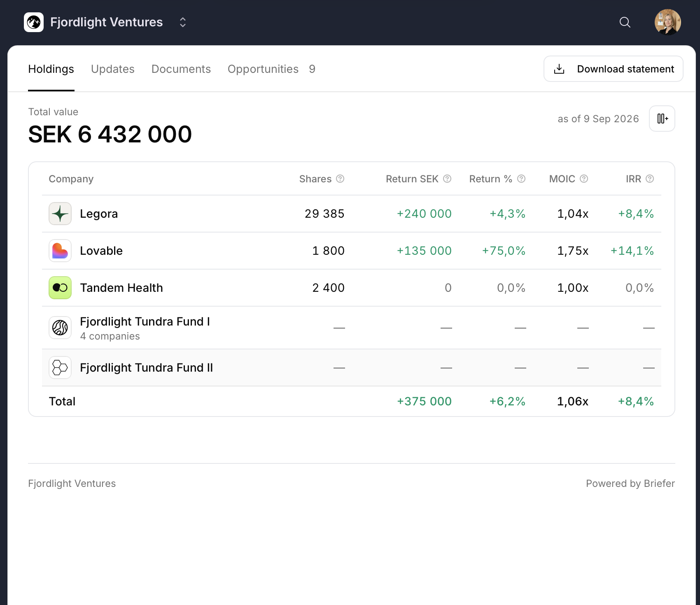The height and width of the screenshot is (605, 700).
Task: Click the IRR help icon
Action: coord(650,179)
